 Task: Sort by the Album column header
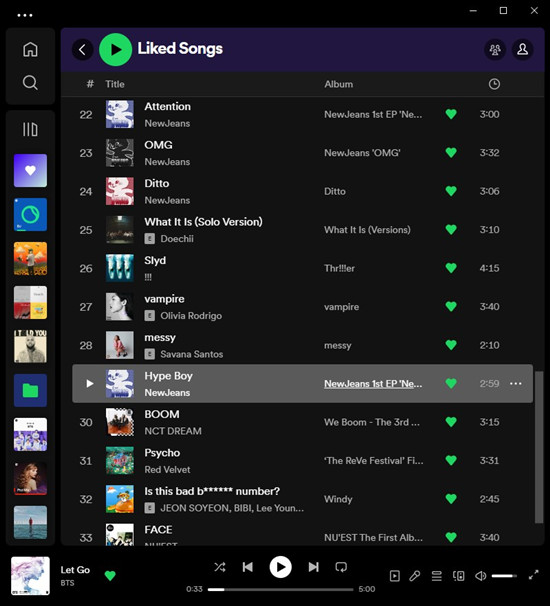coord(339,84)
